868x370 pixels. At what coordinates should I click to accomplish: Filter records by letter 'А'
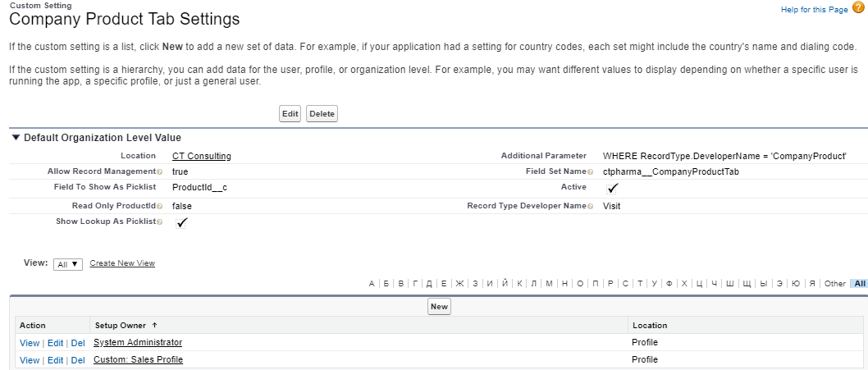(x=372, y=283)
